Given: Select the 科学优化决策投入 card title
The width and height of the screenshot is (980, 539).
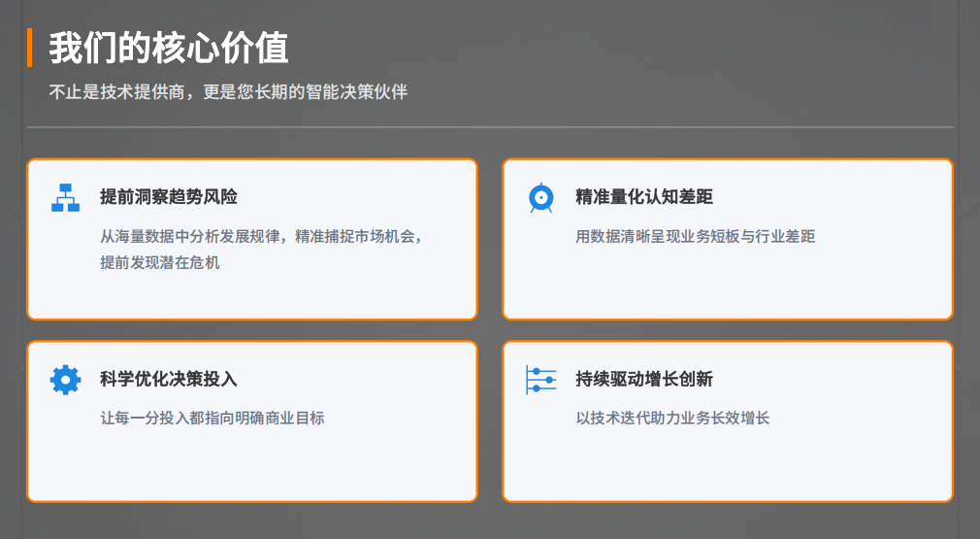Looking at the screenshot, I should point(168,379).
